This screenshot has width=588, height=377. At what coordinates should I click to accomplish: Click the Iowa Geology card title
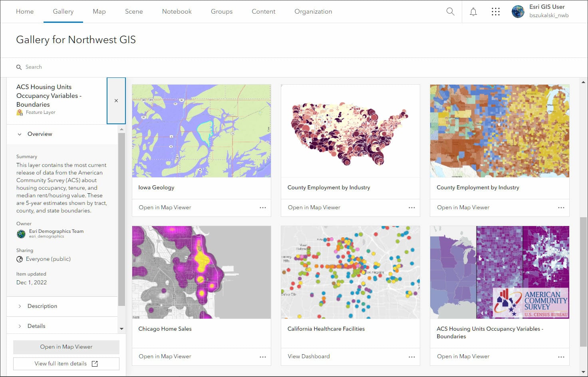click(156, 188)
